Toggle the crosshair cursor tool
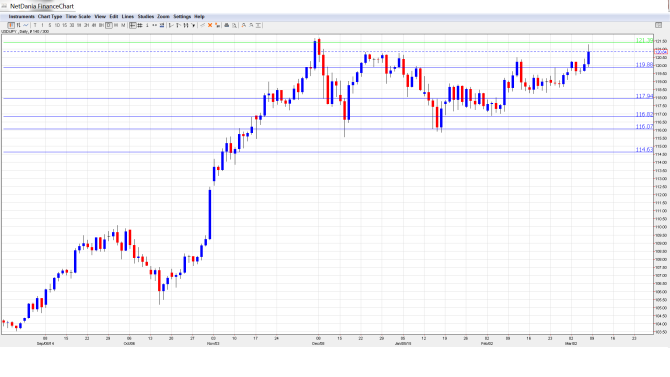670x377 pixels. pyautogui.click(x=133, y=25)
